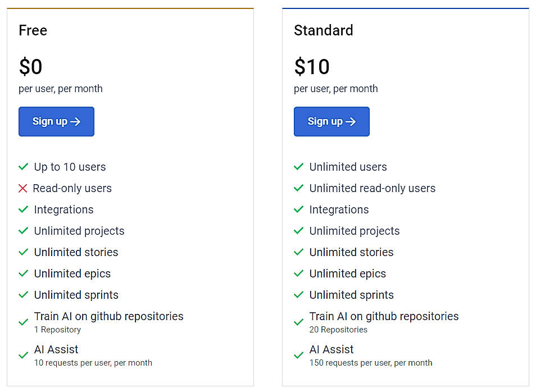Click the checkmark next to Train AI on Standard

tap(299, 322)
